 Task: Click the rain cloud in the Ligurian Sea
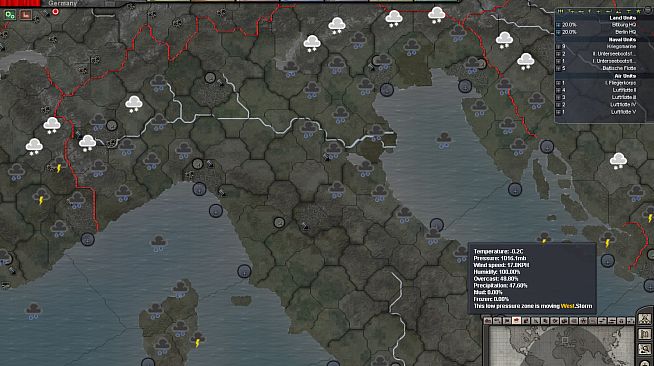pos(158,243)
